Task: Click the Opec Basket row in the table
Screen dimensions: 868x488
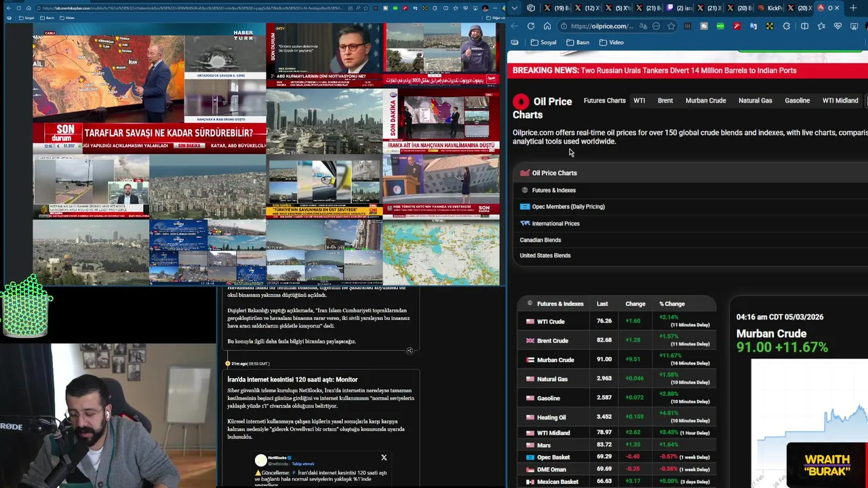Action: click(x=617, y=457)
